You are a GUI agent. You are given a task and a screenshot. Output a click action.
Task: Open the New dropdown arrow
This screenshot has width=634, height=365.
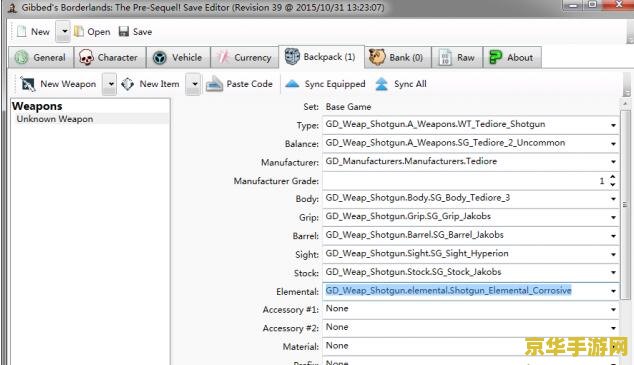coord(63,32)
